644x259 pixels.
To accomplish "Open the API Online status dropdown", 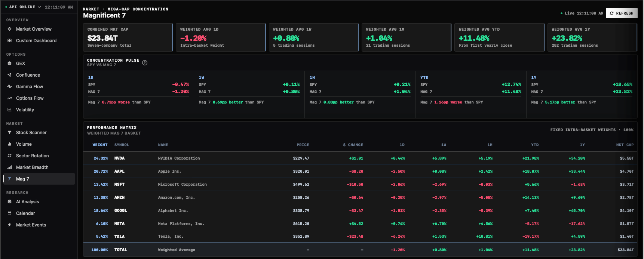I will pos(23,7).
